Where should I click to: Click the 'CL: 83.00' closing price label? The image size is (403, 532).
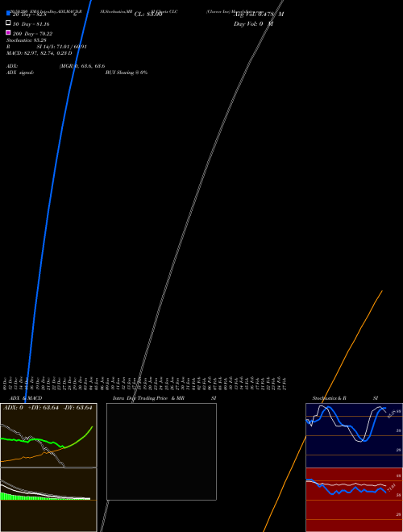[148, 15]
